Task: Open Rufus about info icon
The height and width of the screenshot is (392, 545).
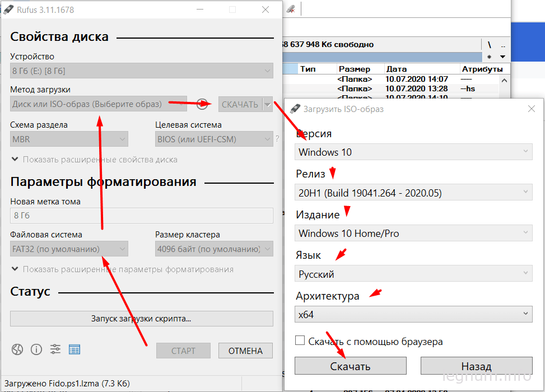Action: pos(36,349)
